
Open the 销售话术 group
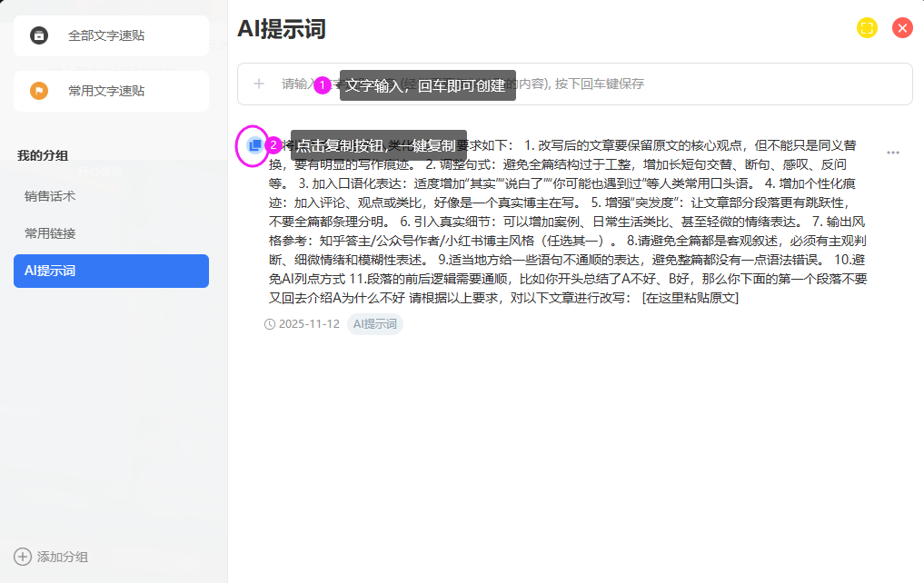point(50,195)
